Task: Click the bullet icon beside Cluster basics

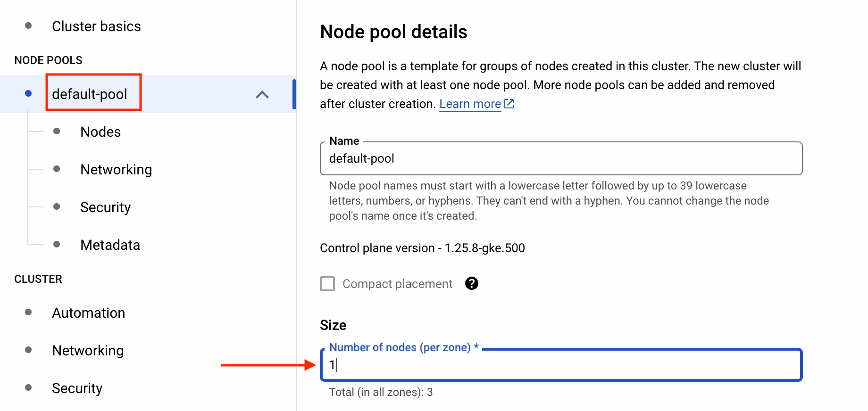Action: [28, 26]
